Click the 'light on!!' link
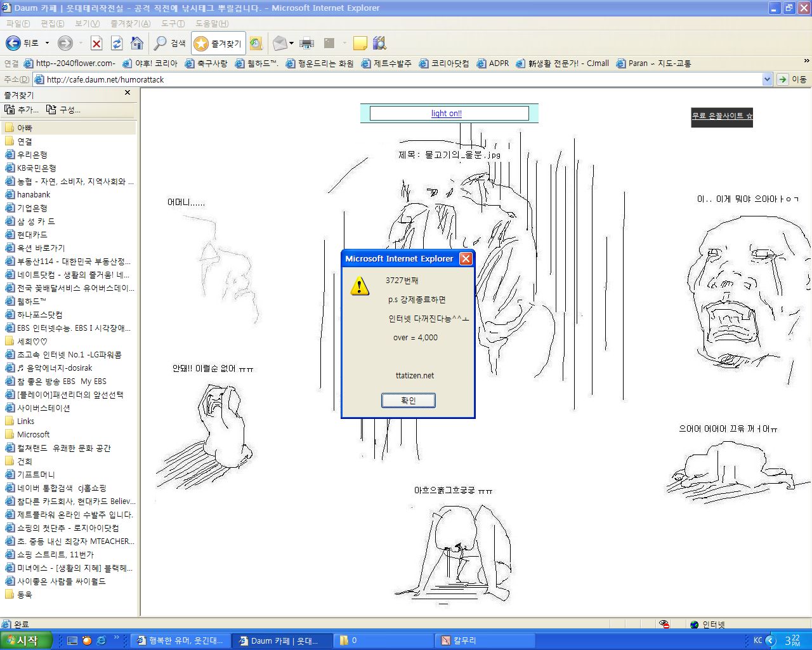 [x=447, y=114]
